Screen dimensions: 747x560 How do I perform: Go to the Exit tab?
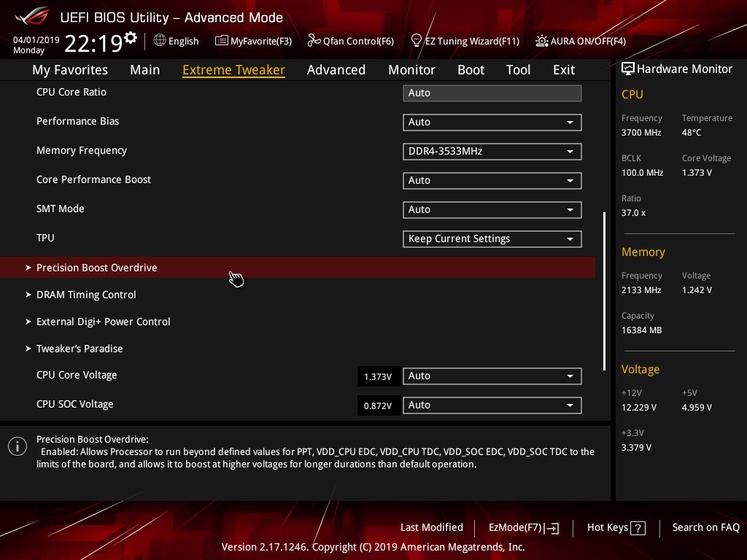click(x=564, y=70)
